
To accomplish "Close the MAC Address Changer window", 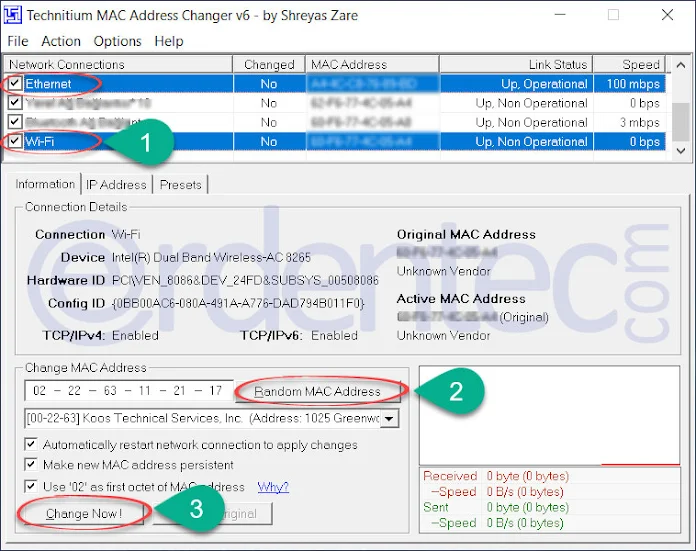I will (668, 15).
